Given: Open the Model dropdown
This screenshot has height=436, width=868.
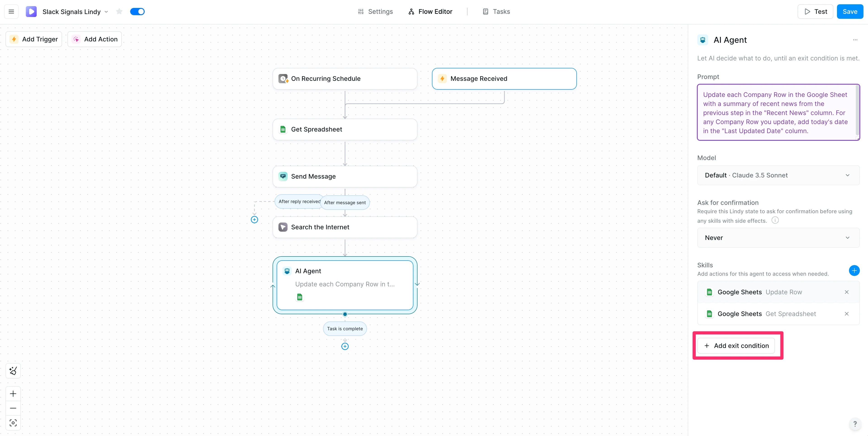Looking at the screenshot, I should click(778, 175).
